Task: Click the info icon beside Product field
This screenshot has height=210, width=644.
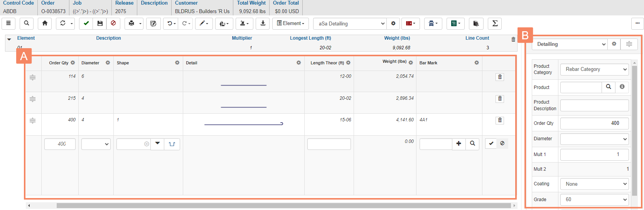Action: 622,87
